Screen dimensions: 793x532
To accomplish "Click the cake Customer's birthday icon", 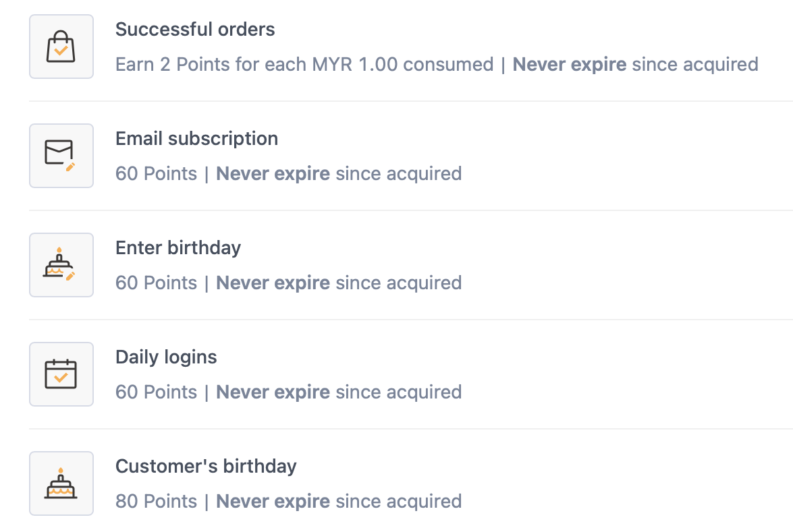I will pyautogui.click(x=61, y=483).
